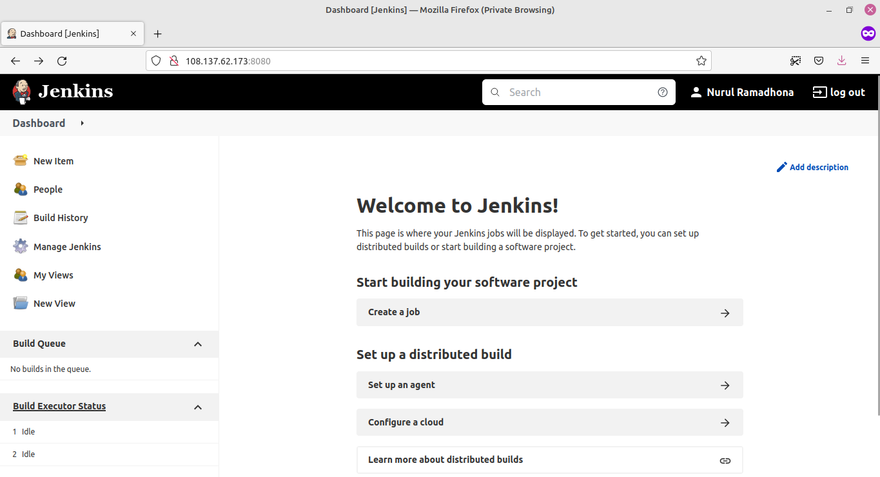The height and width of the screenshot is (477, 880).
Task: Collapse the Build Queue panel chevron
Action: click(198, 344)
